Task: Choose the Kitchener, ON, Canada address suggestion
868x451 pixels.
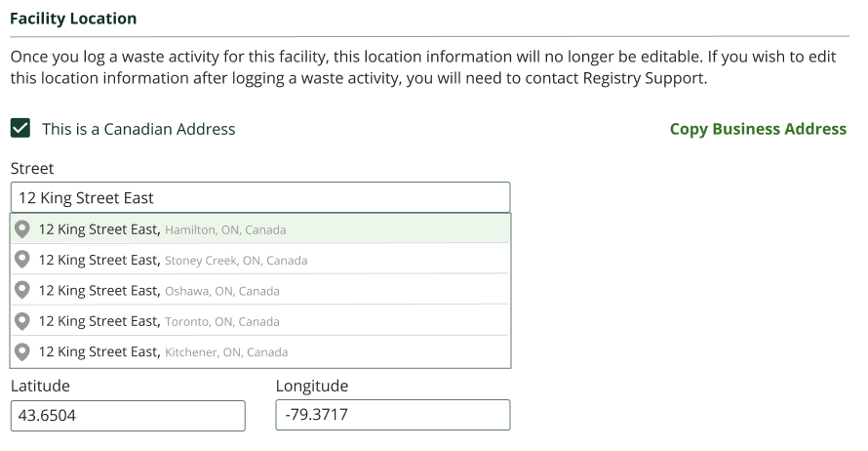Action: coord(260,351)
